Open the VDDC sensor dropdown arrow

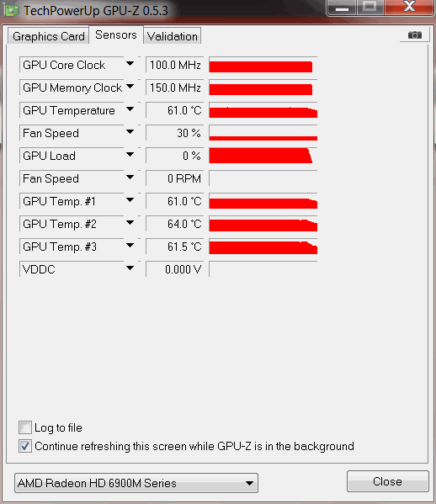tap(130, 268)
